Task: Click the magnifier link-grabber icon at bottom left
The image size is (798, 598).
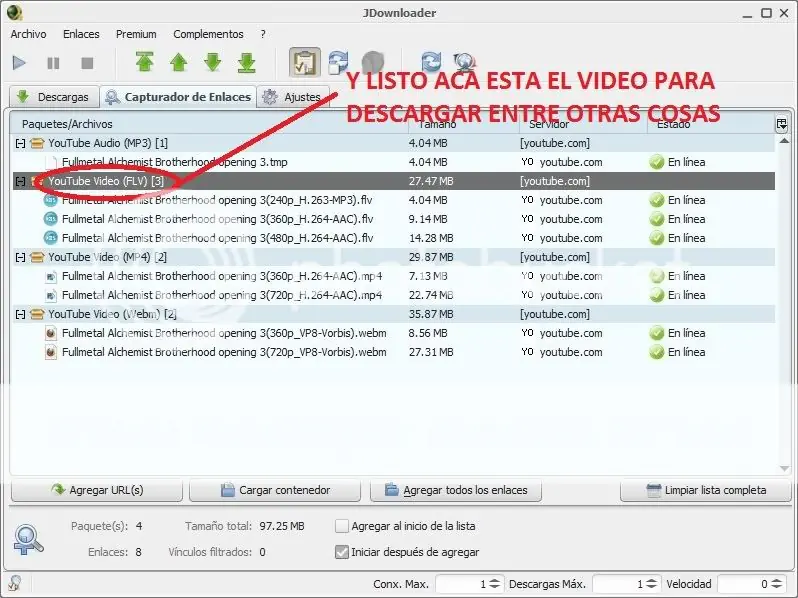Action: click(28, 540)
